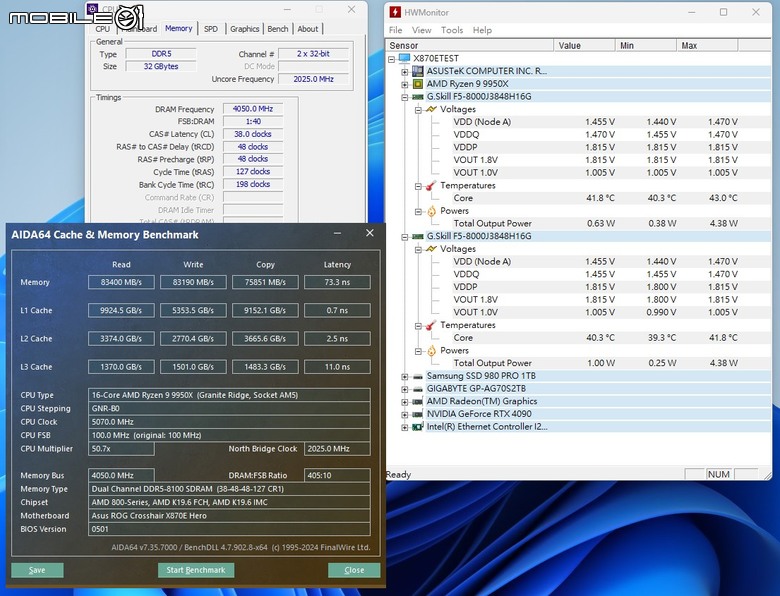780x596 pixels.
Task: Open the Help menu in HWMonitor
Action: [482, 30]
